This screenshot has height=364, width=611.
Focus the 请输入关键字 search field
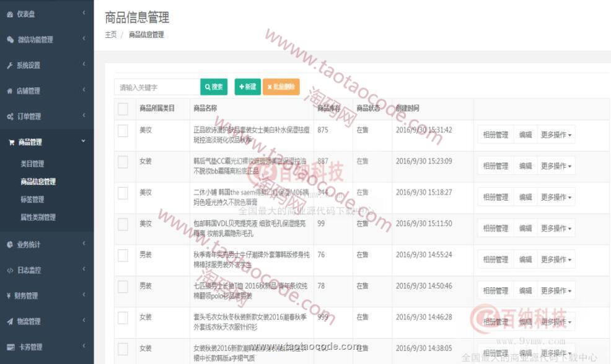157,87
